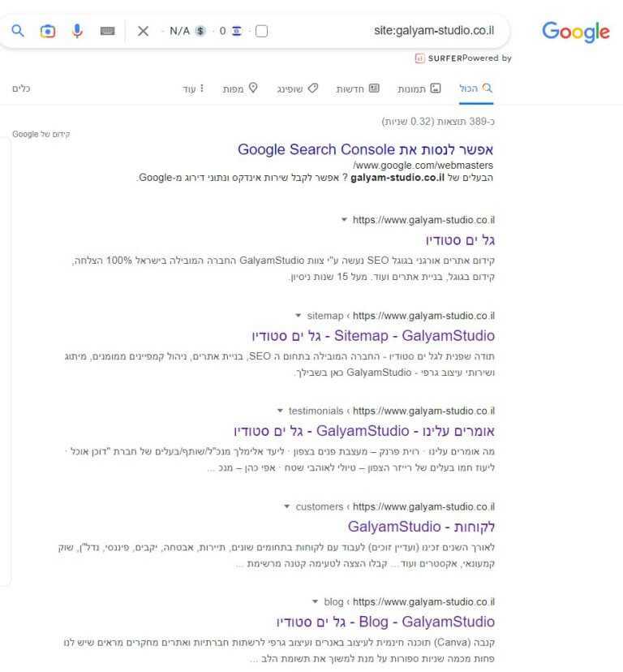Open the Google Search Console promo link
The image size is (623, 672).
coord(365,149)
